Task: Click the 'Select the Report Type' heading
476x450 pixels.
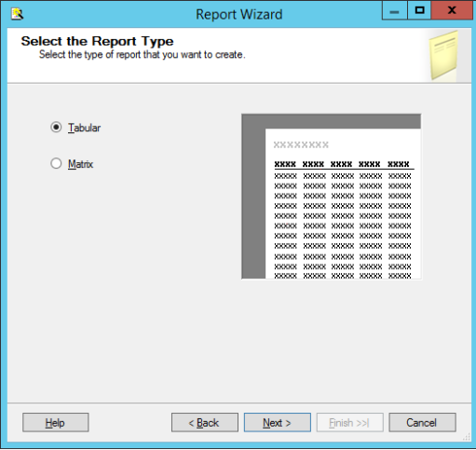Action: pyautogui.click(x=97, y=41)
